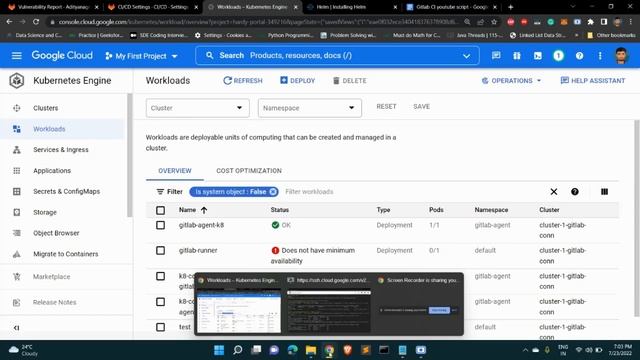Open the Help Assistant
Image resolution: width=640 pixels, height=360 pixels.
click(593, 81)
